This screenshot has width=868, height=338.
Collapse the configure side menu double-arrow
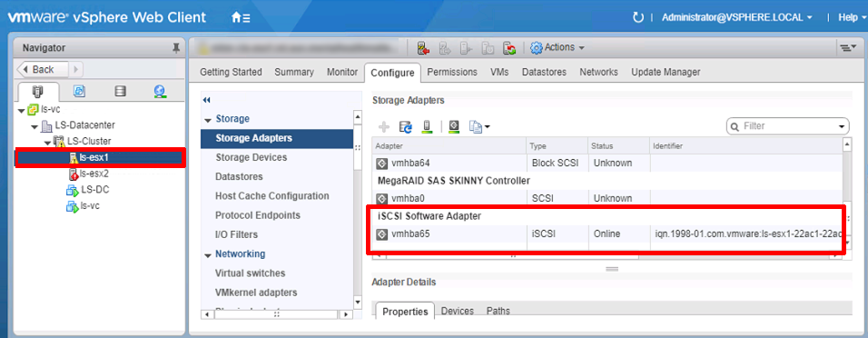207,100
